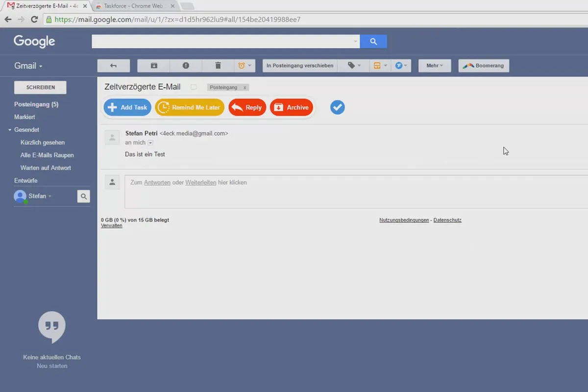588x392 pixels.
Task: Open the Gmail dropdown menu
Action: point(28,66)
